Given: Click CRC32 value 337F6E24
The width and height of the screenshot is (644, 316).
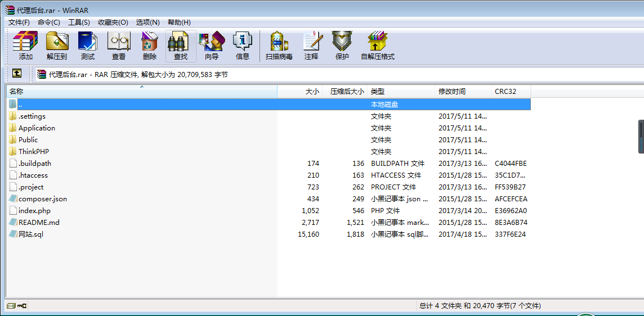Looking at the screenshot, I should (511, 234).
